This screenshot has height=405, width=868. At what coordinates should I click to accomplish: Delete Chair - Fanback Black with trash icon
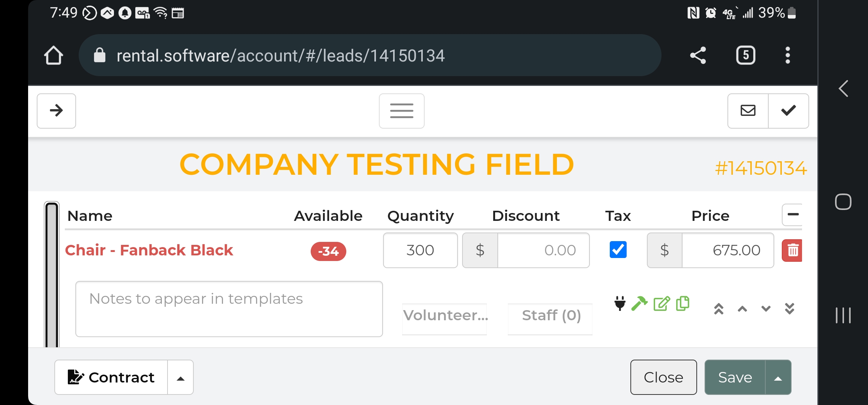pos(792,250)
